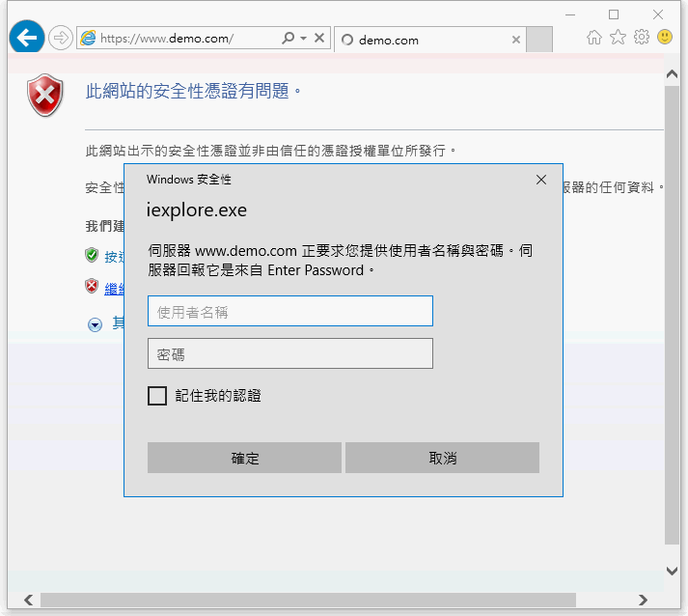Click the iexplore.exe dialog heading
The height and width of the screenshot is (616, 688).
pyautogui.click(x=197, y=210)
